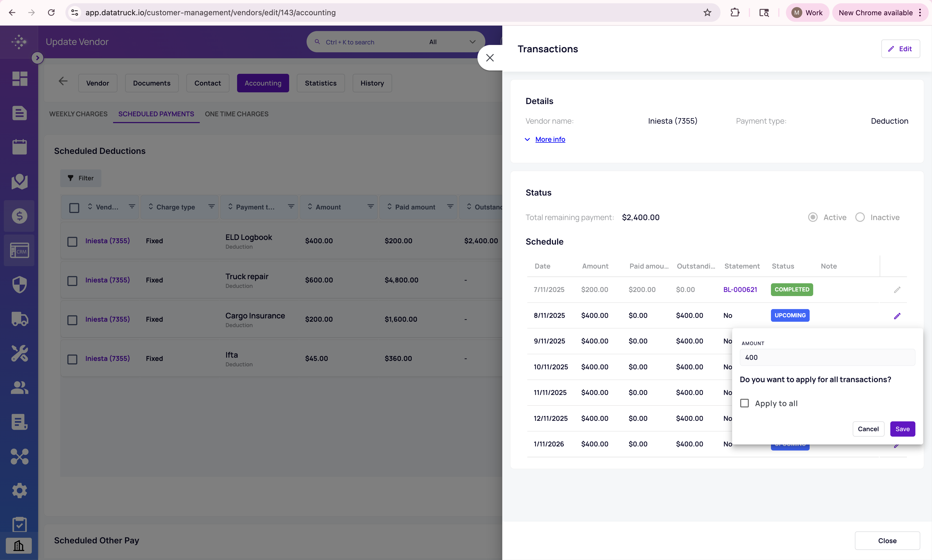Edit the 8/11/2025 schedule row pencil

[897, 316]
